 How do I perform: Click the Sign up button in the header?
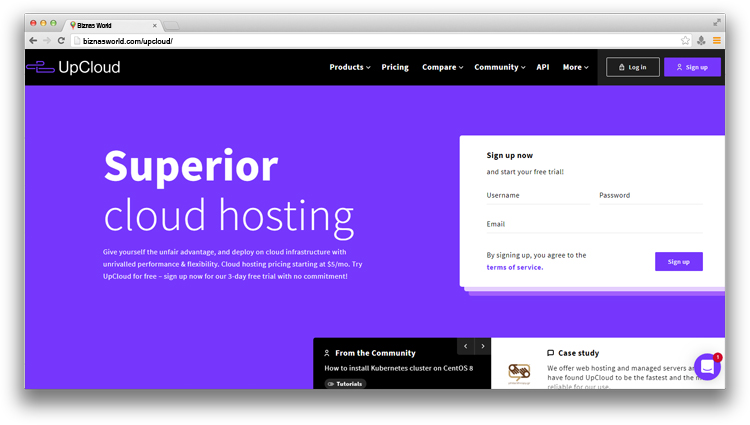coord(692,67)
